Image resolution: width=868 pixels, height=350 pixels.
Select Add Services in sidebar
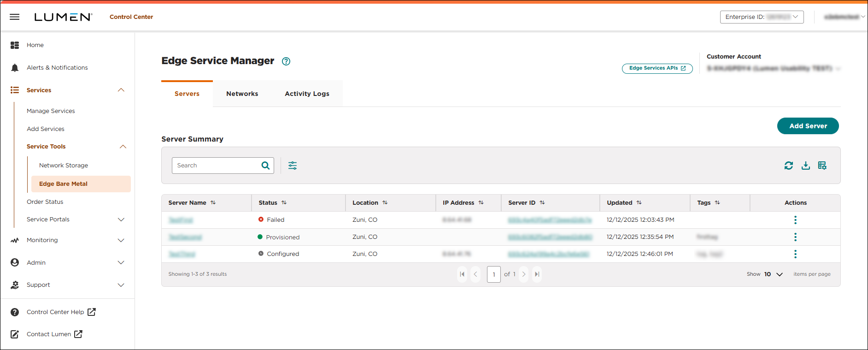(46, 129)
